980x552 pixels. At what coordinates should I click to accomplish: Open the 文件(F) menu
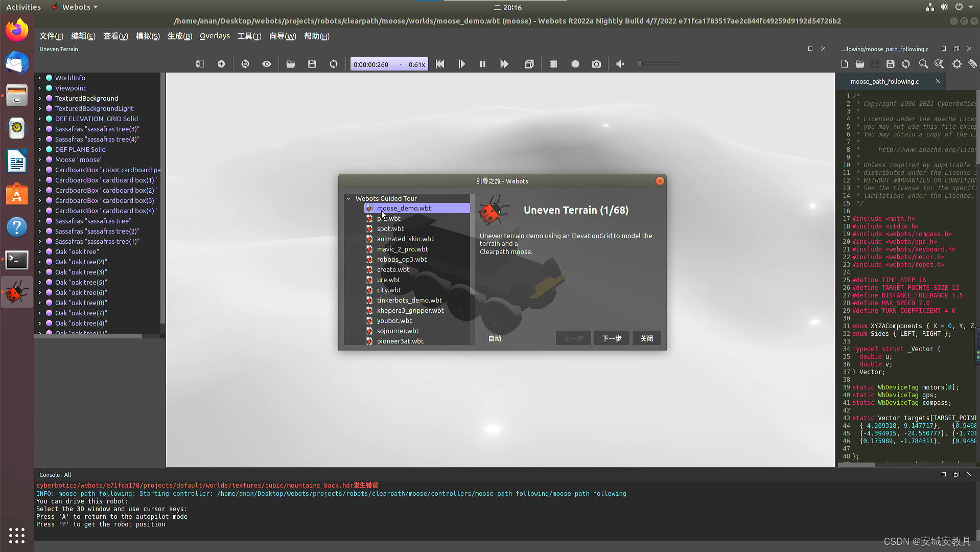tap(51, 36)
